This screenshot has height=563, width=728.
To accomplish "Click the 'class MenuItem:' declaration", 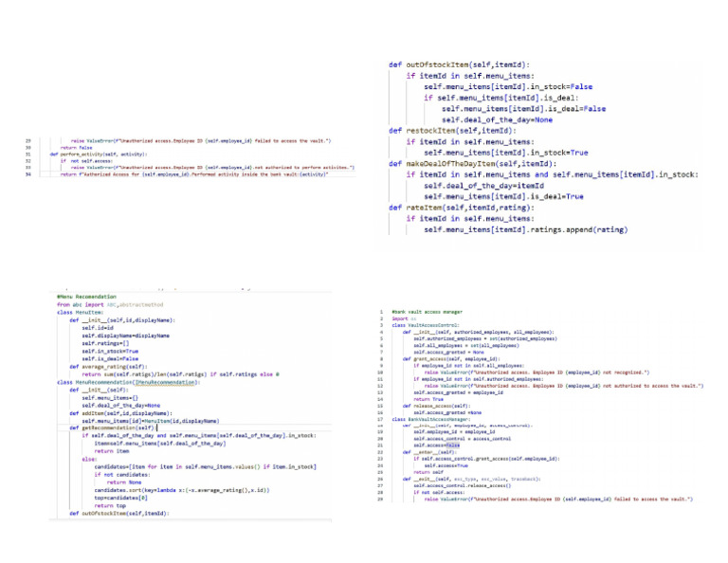I will click(78, 313).
